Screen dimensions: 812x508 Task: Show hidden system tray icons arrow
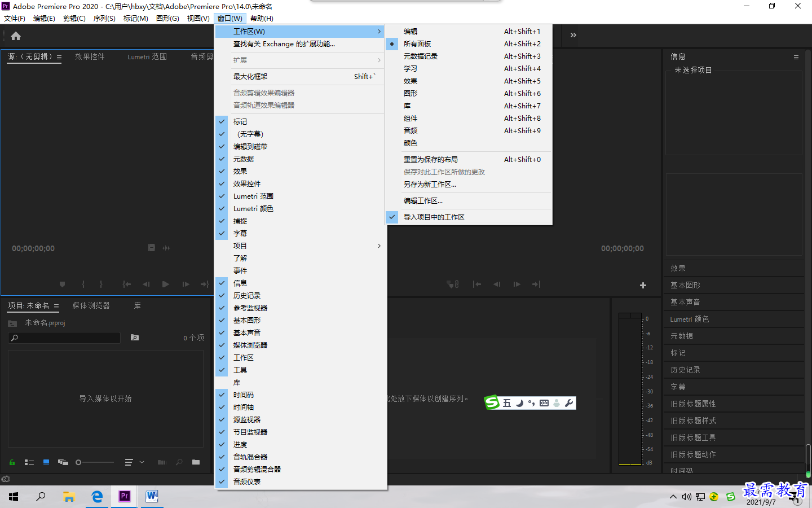click(x=673, y=497)
